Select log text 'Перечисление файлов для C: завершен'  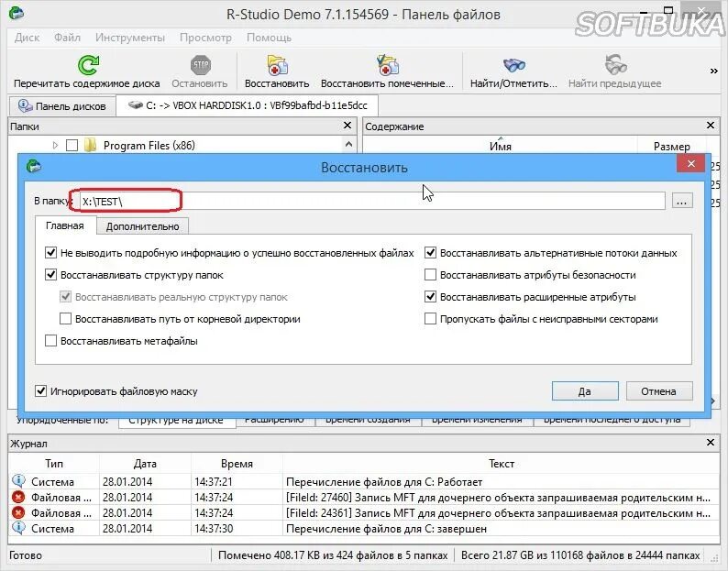point(386,528)
